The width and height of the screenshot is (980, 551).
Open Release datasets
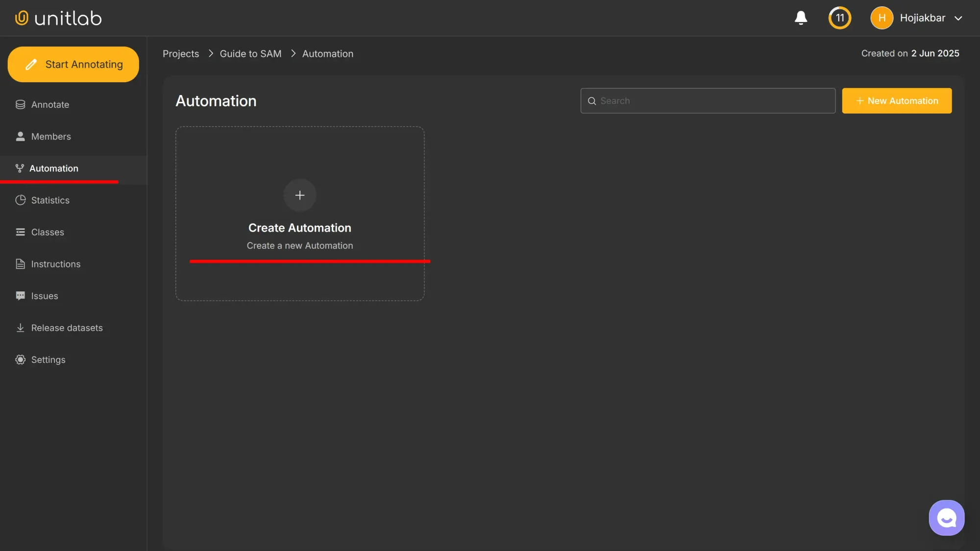click(x=67, y=327)
